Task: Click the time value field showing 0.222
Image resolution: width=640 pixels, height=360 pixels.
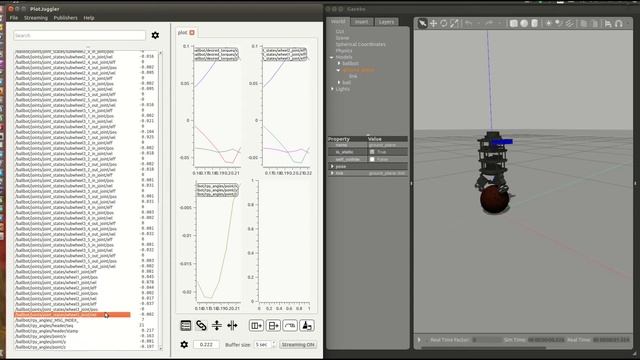Action: pyautogui.click(x=206, y=344)
